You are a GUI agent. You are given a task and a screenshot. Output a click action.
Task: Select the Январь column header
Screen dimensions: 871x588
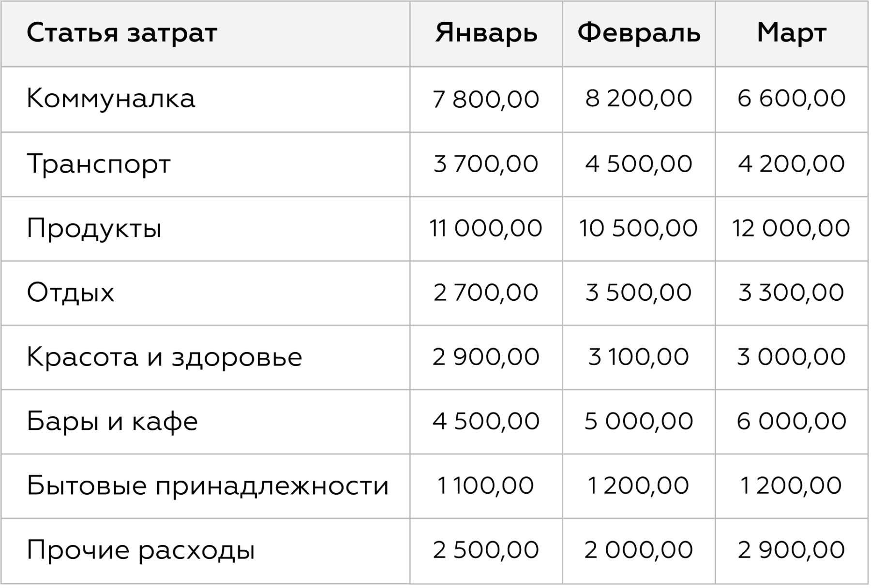click(x=486, y=33)
